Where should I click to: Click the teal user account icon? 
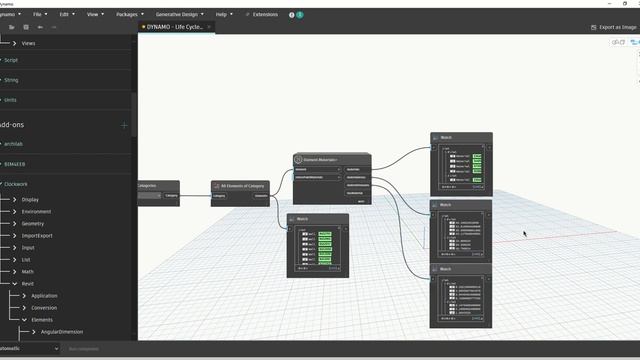point(300,15)
